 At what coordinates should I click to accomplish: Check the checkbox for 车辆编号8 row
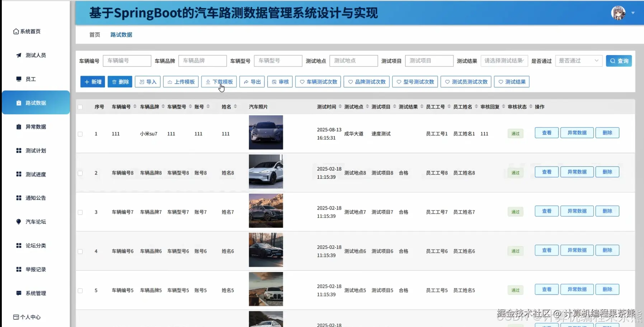pyautogui.click(x=80, y=173)
